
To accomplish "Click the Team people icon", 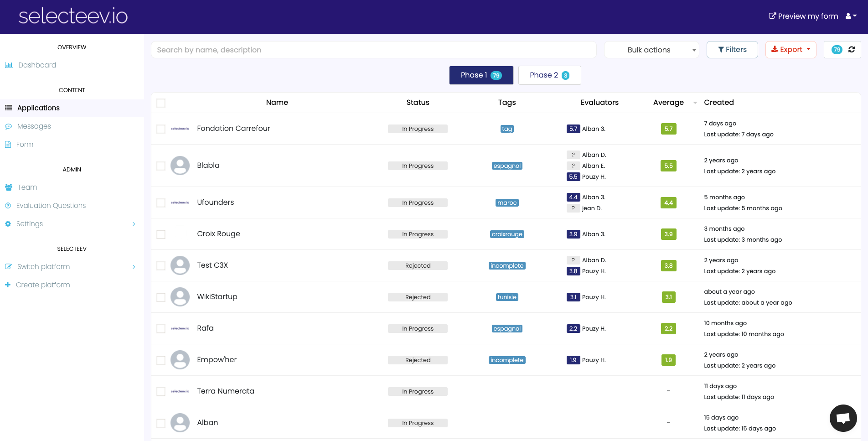I will tap(9, 187).
